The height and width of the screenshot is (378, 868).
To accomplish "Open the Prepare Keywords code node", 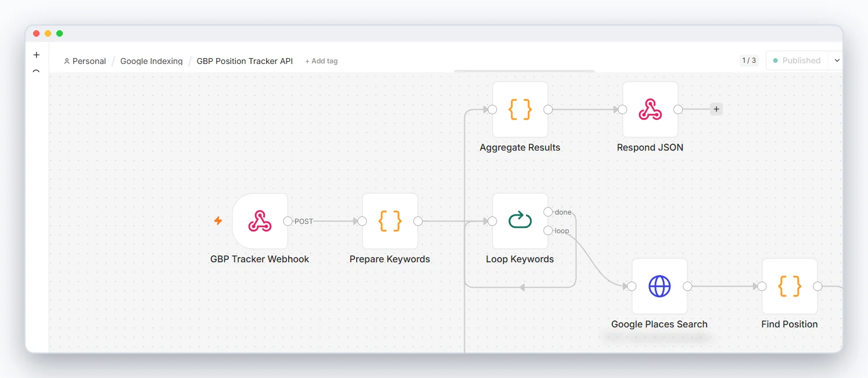I will (x=390, y=221).
